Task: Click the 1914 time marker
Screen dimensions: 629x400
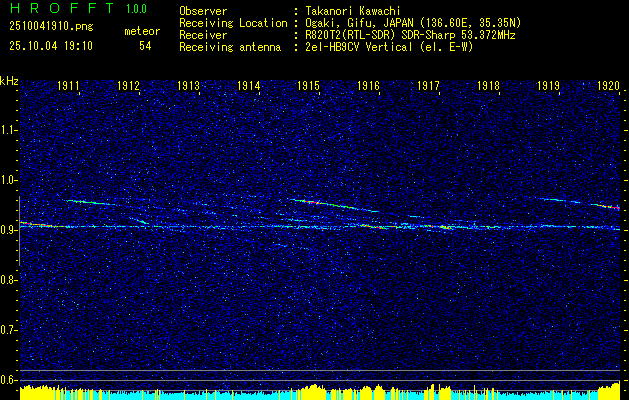Action: (248, 86)
